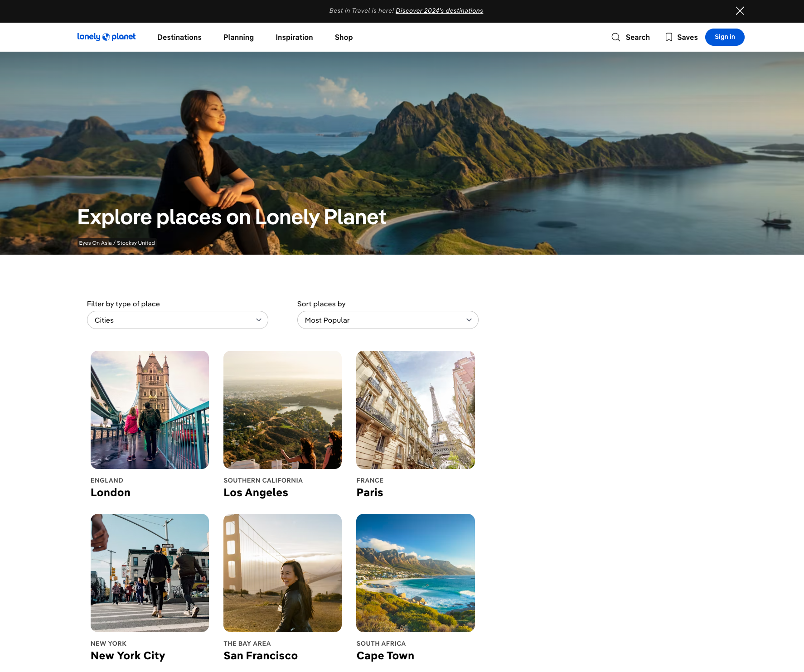Click THE BAY AREA region label

coord(247,643)
